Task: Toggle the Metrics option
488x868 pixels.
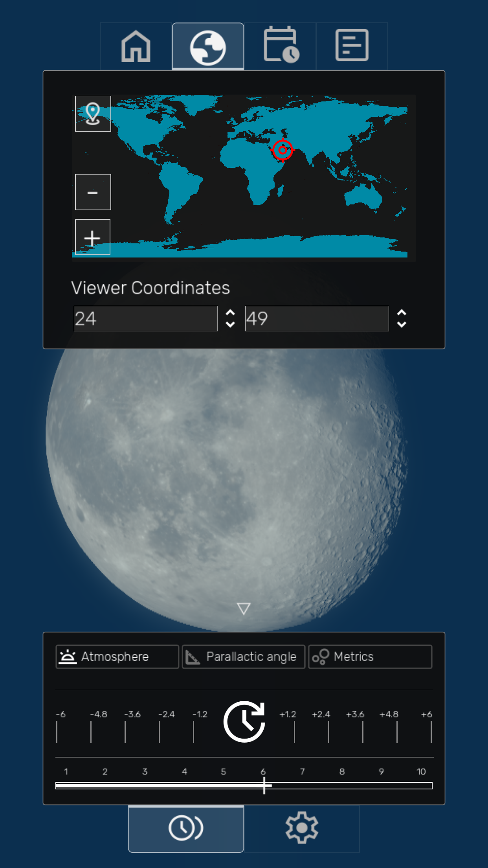Action: point(370,657)
